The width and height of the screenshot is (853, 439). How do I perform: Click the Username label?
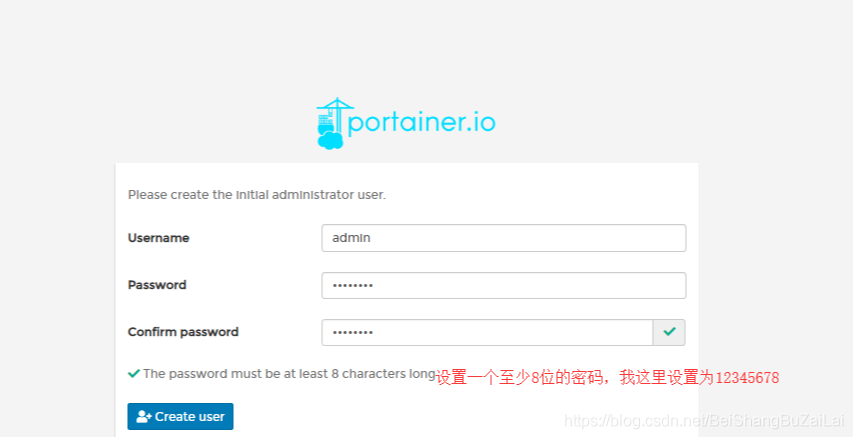[158, 238]
